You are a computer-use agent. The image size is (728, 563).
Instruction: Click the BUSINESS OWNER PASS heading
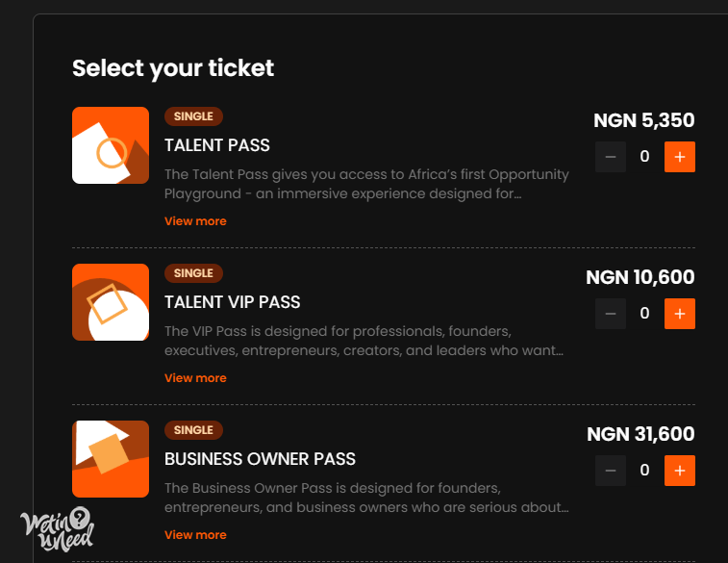pos(260,459)
